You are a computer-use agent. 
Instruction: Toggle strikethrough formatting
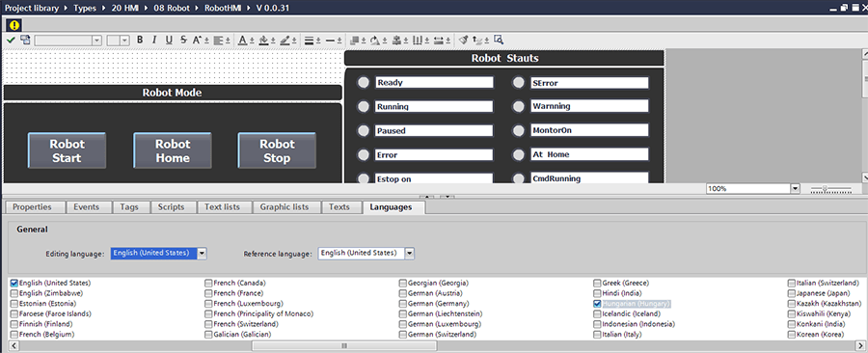pyautogui.click(x=183, y=40)
